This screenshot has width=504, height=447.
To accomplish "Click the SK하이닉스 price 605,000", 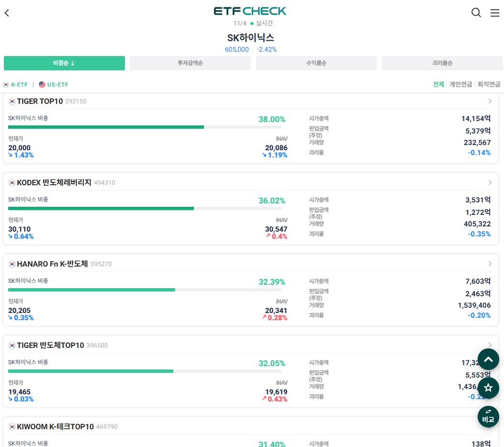I will 237,49.
